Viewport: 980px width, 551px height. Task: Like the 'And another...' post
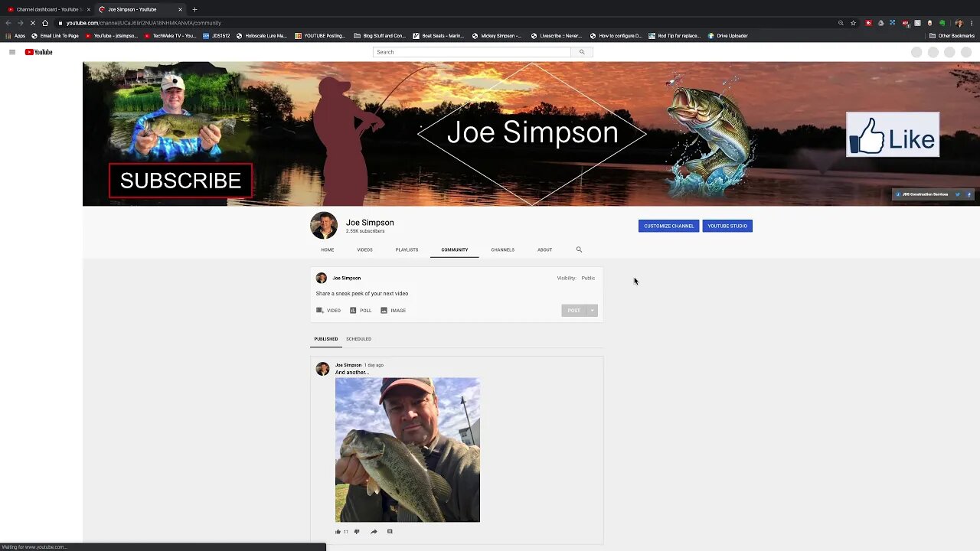[x=338, y=532]
